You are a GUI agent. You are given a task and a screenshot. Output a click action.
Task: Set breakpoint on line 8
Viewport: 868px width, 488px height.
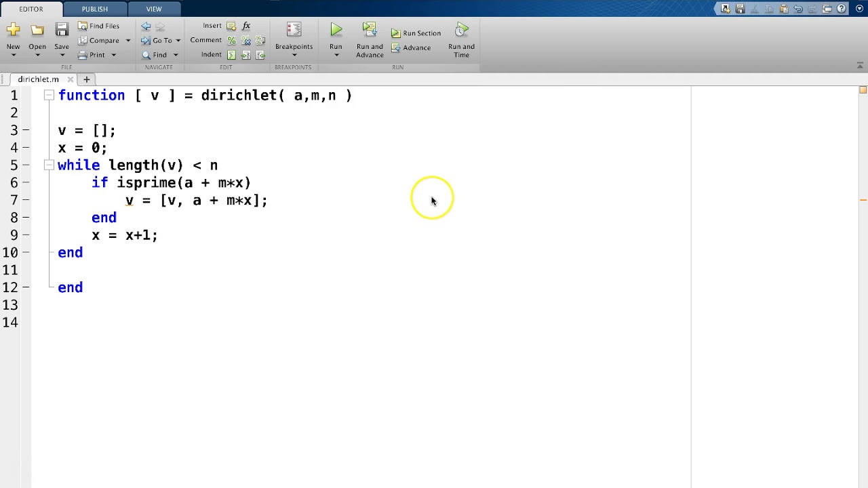click(x=26, y=217)
